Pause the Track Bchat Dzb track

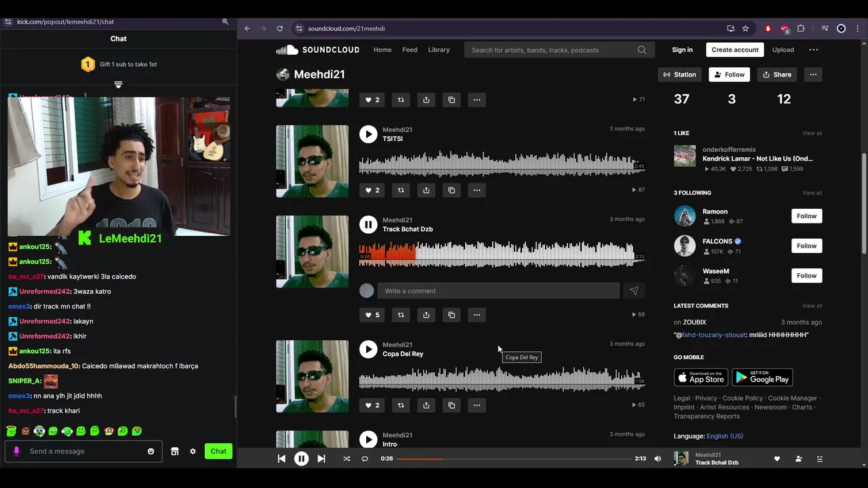pyautogui.click(x=368, y=224)
